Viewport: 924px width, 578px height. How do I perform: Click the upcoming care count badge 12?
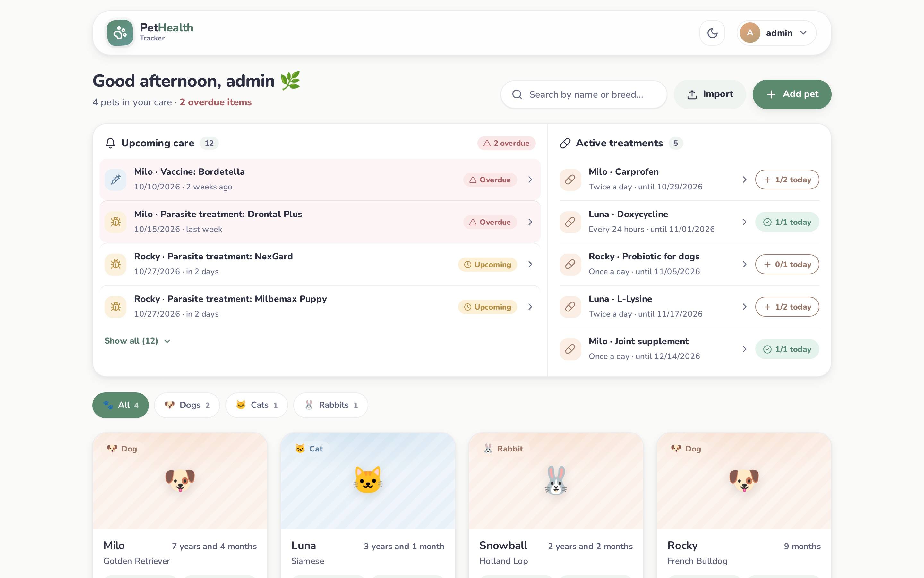click(x=209, y=143)
